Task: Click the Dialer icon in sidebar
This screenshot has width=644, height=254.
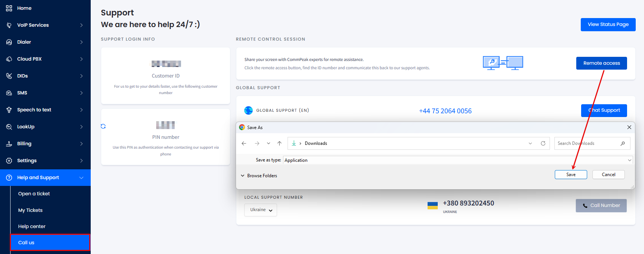Action: [9, 42]
